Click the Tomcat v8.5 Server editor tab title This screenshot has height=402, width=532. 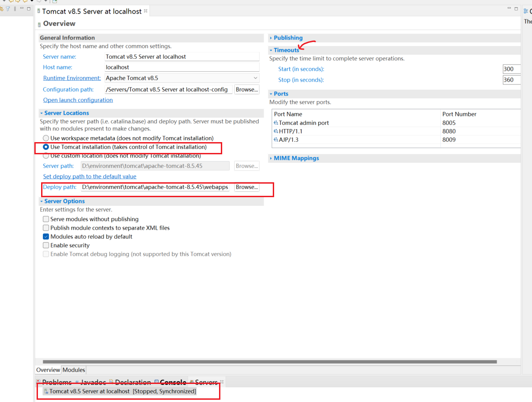coord(92,11)
